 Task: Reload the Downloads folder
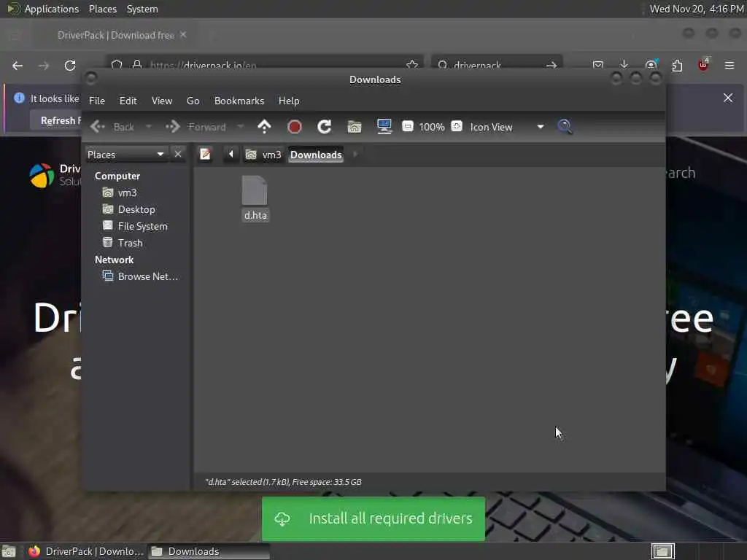point(325,127)
